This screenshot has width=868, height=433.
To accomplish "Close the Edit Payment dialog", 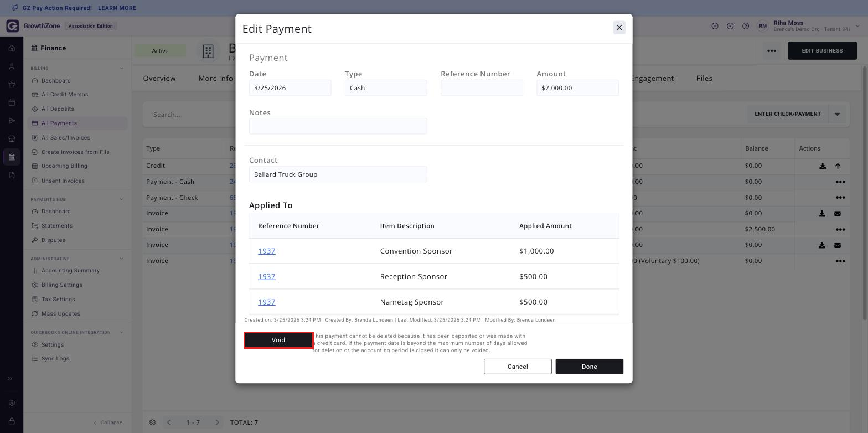I will coord(619,28).
